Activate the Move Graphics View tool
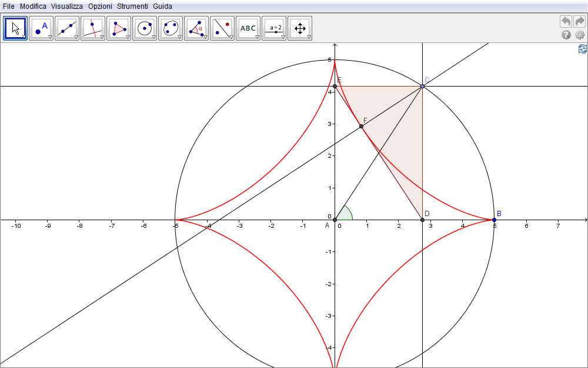The image size is (588, 368). 299,28
